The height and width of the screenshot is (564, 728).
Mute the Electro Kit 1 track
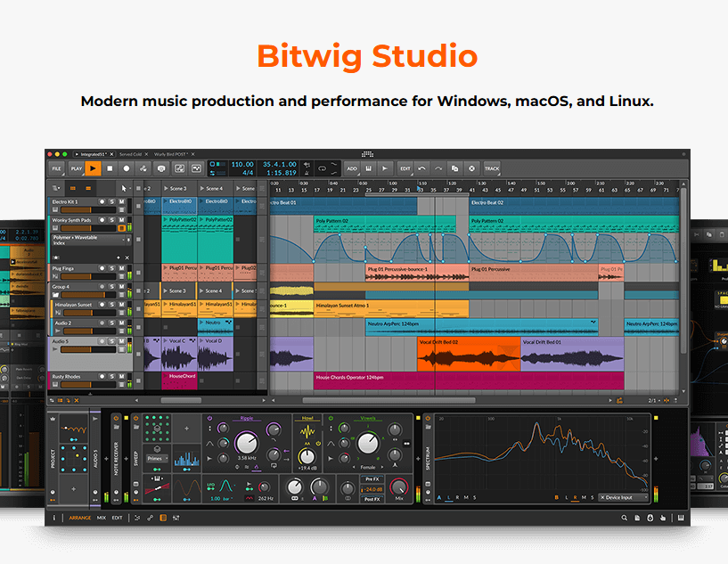(122, 202)
